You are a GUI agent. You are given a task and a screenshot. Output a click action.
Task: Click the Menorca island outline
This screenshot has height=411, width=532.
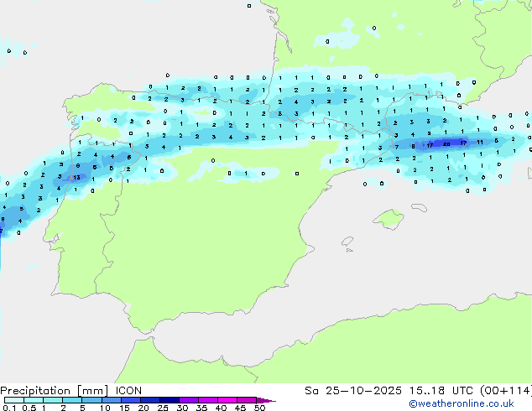click(x=420, y=207)
